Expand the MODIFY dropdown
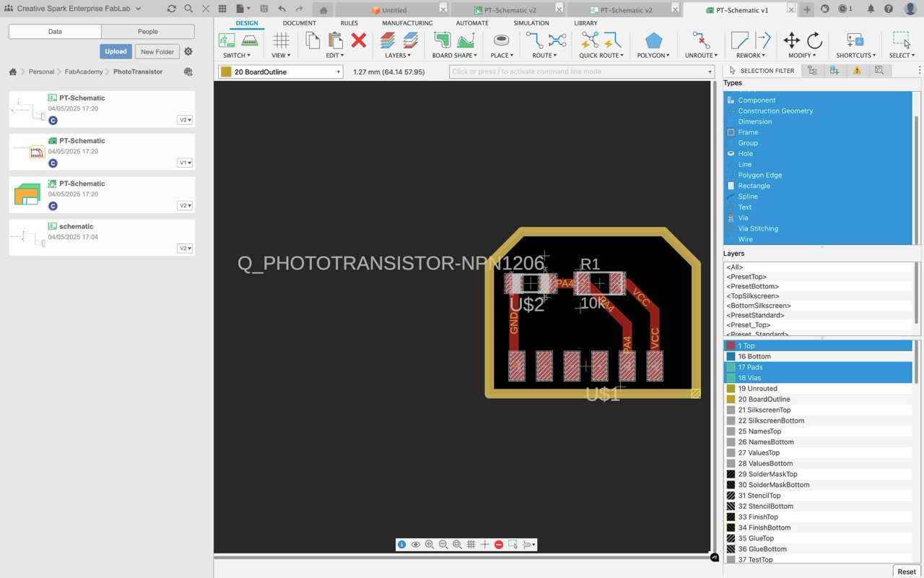Image resolution: width=924 pixels, height=578 pixels. (x=802, y=56)
